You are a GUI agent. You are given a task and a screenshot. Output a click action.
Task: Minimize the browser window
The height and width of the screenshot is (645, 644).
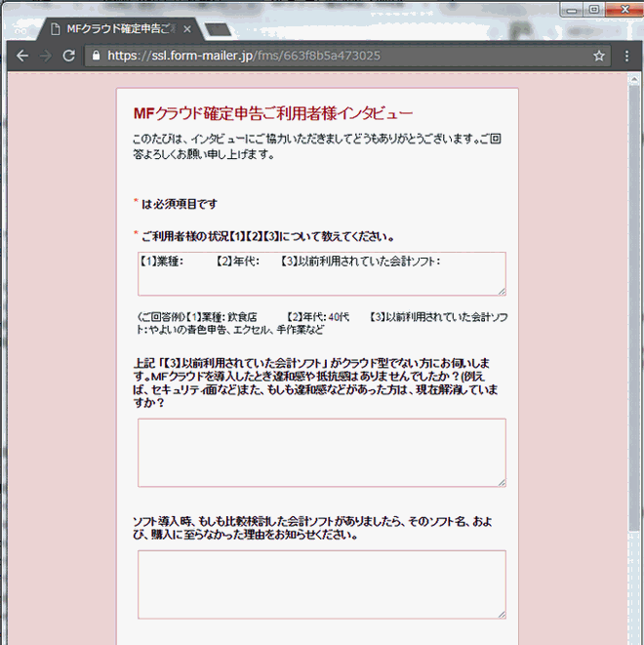pos(571,10)
